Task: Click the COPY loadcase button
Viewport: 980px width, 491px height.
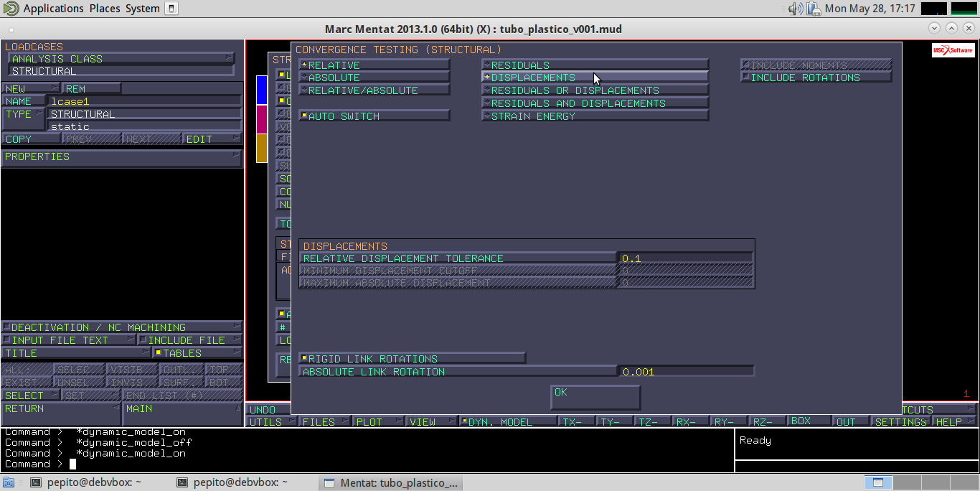Action: coord(31,139)
